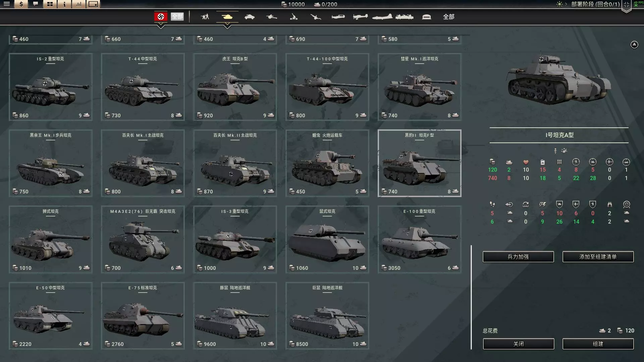The image size is (644, 362).
Task: Select the infantry unit category icon
Action: tap(205, 17)
